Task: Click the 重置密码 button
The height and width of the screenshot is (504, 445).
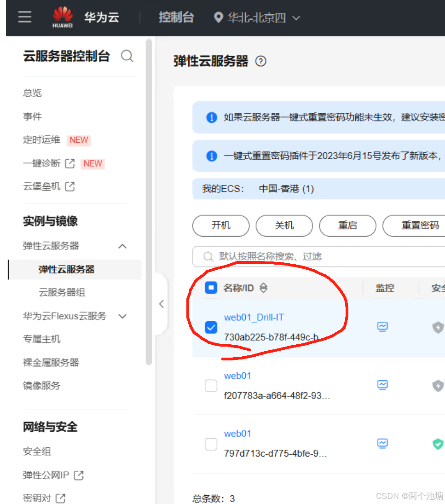Action: tap(415, 226)
